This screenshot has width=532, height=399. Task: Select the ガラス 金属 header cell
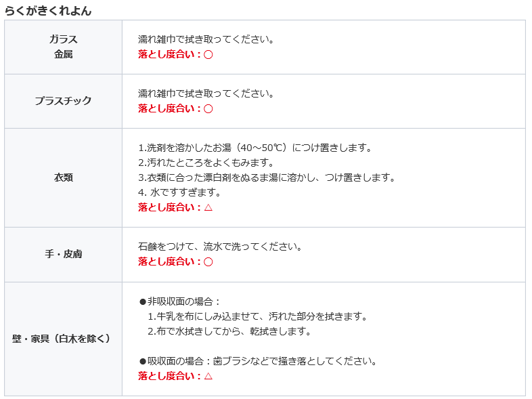pyautogui.click(x=63, y=47)
